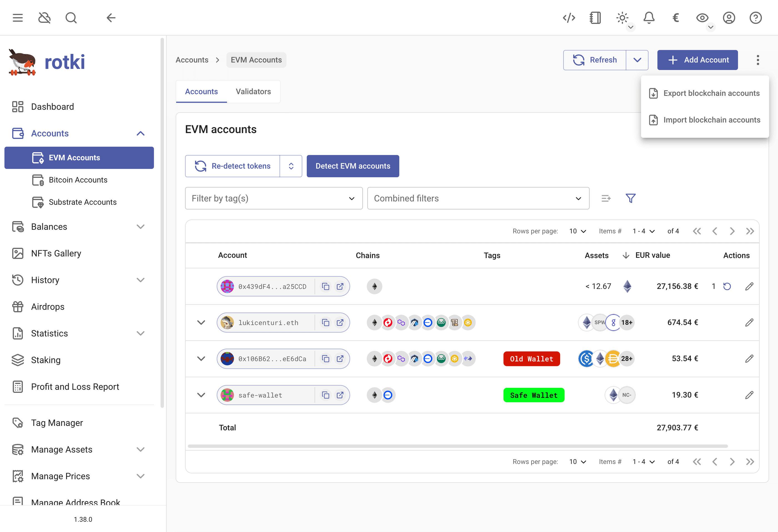
Task: Edit the Old Wallet tagged account
Action: pos(749,359)
